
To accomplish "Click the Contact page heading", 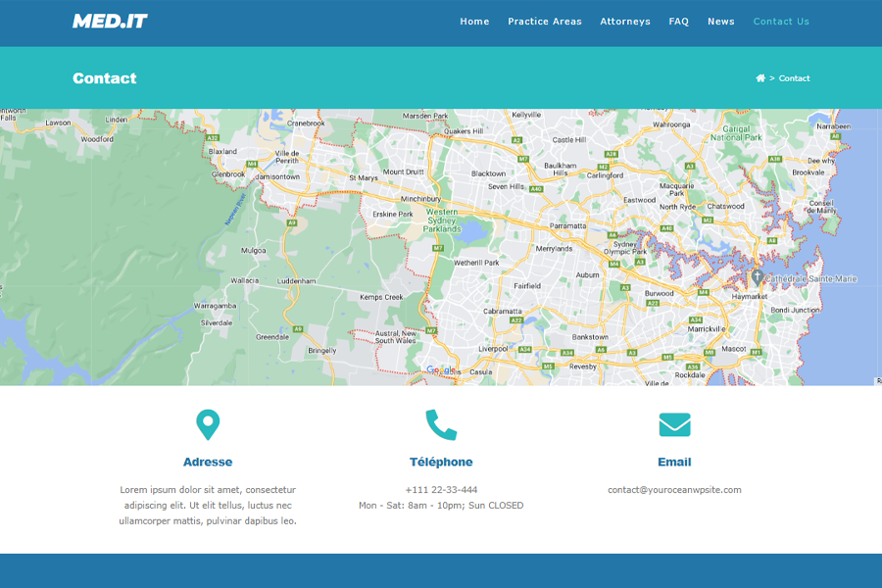I will pos(105,78).
